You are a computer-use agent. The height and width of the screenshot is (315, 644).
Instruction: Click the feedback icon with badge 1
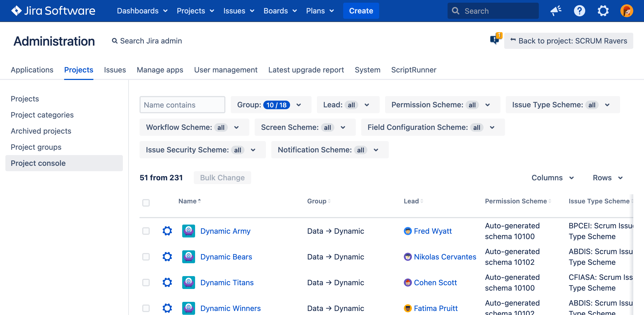495,39
